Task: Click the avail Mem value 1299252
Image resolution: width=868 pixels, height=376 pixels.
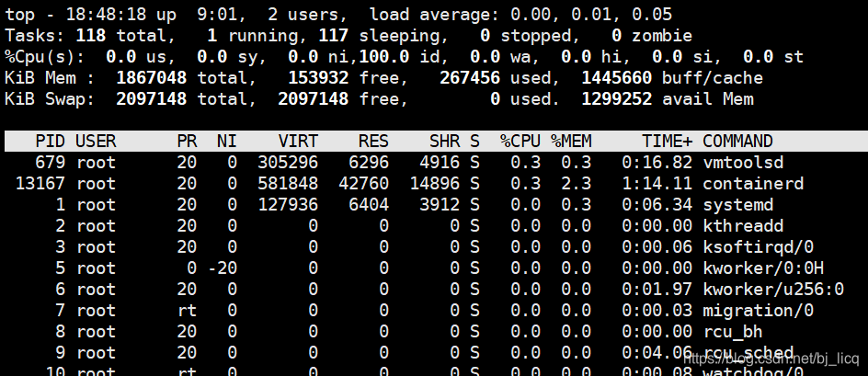Action: [617, 99]
